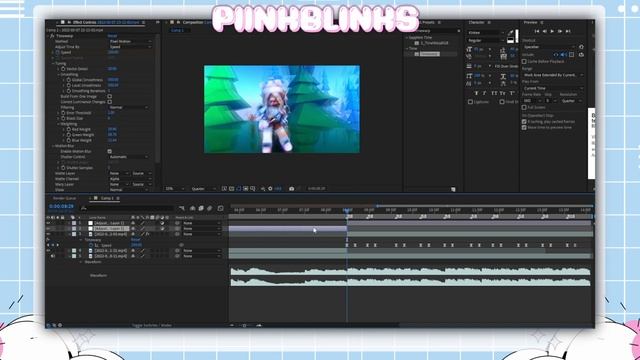Click the hide shy layers icon in timeline
The width and height of the screenshot is (640, 360).
192,208
